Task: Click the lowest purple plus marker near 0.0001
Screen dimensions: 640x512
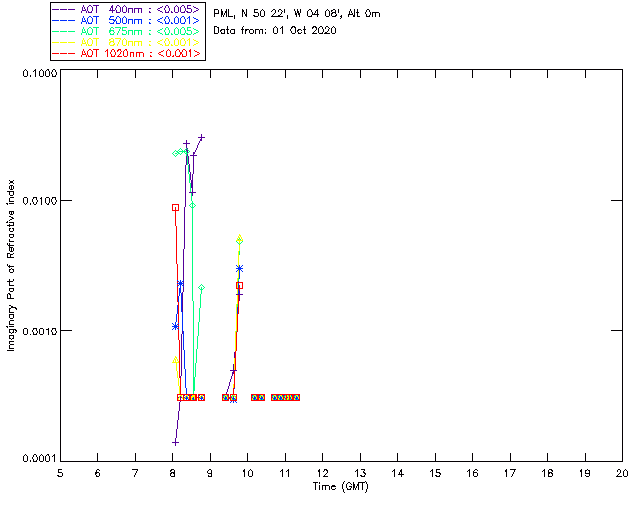Action: 176,442
